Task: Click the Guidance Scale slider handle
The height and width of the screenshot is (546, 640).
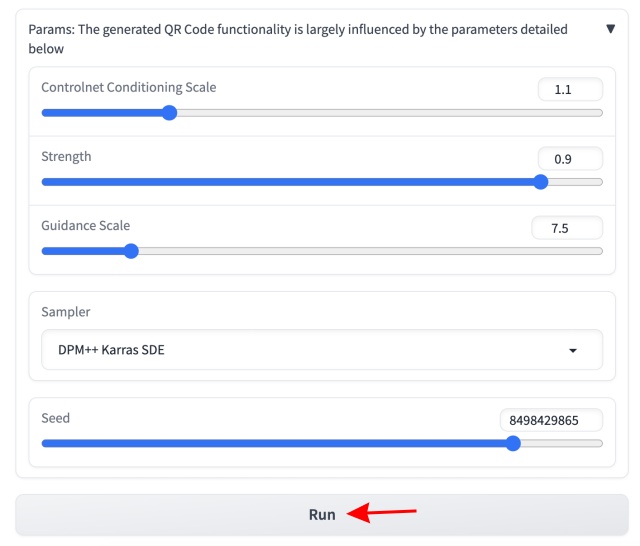Action: pos(131,251)
